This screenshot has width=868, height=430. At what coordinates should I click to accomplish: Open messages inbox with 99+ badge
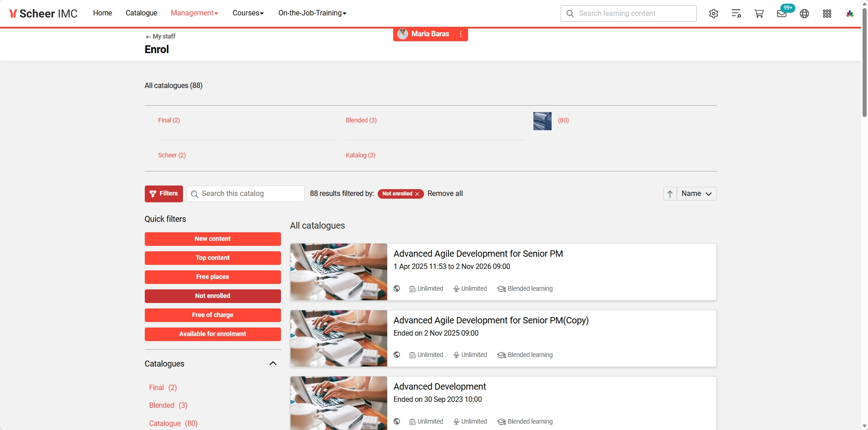782,14
